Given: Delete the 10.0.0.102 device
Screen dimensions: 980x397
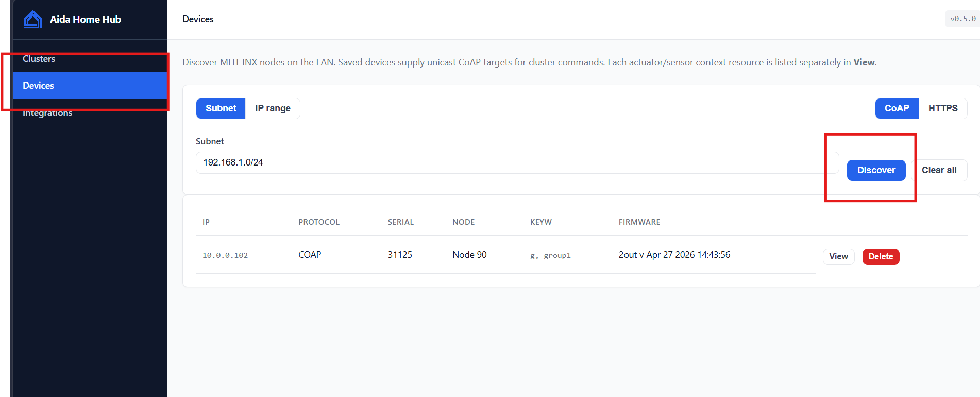Looking at the screenshot, I should 881,257.
